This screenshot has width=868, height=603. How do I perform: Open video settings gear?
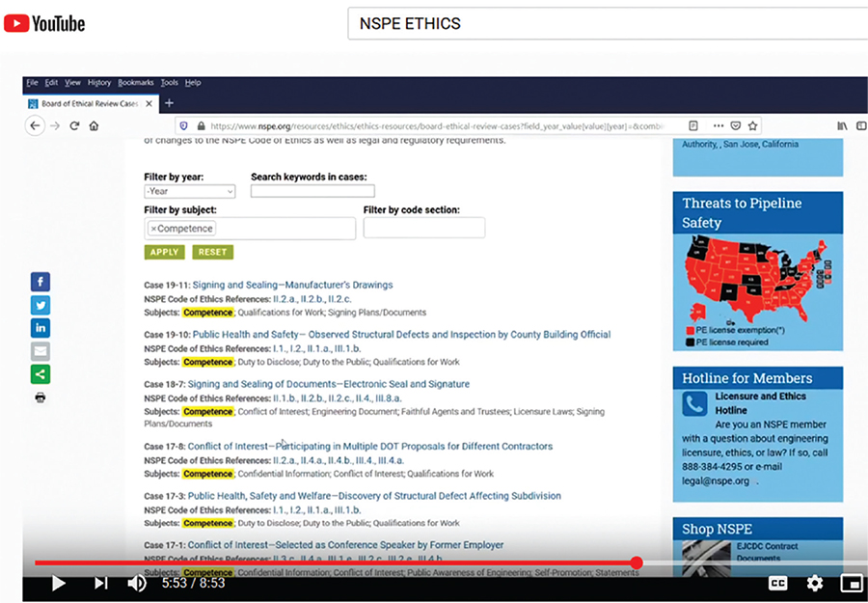click(x=814, y=583)
